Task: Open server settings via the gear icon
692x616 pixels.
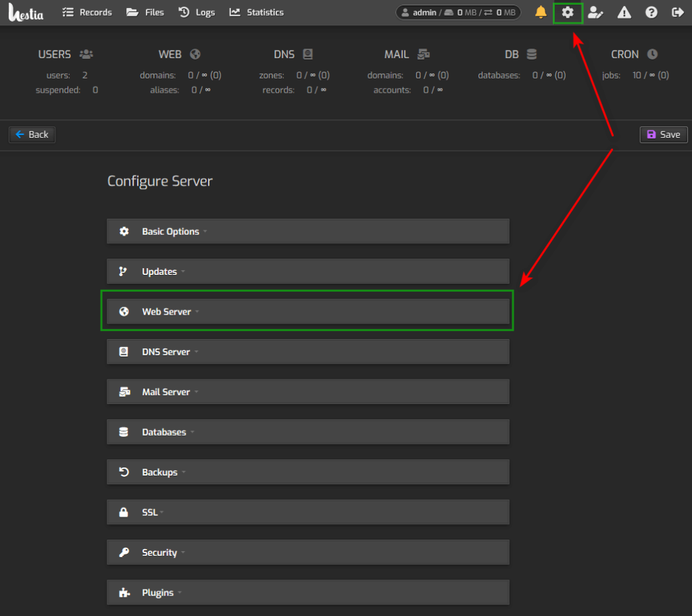Action: click(568, 11)
